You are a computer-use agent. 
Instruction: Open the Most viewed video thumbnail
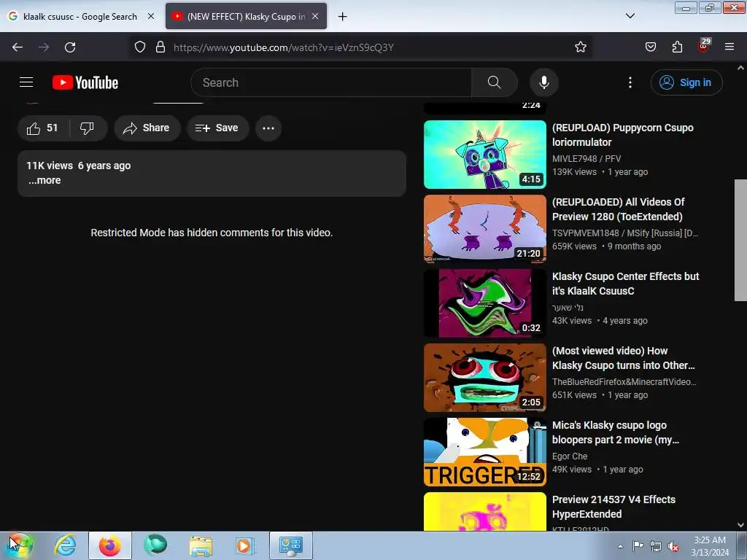coord(485,378)
